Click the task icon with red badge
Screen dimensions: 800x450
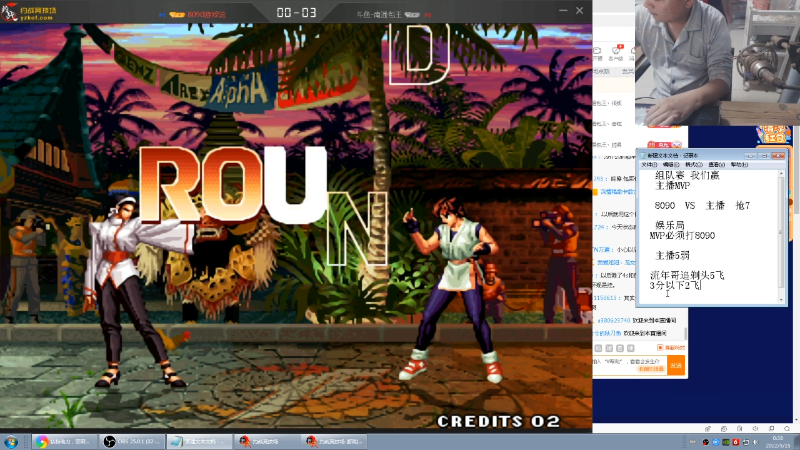click(616, 51)
